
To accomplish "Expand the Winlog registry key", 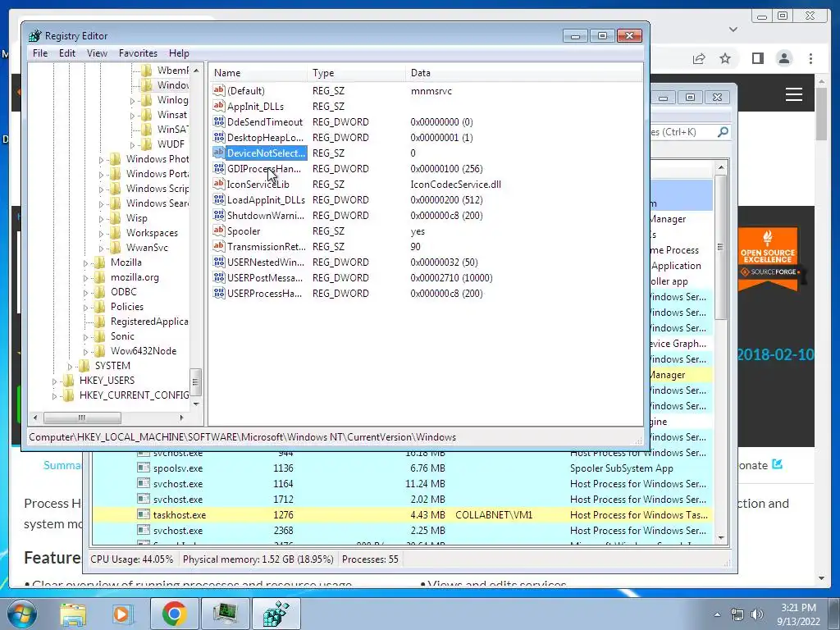I will [132, 100].
